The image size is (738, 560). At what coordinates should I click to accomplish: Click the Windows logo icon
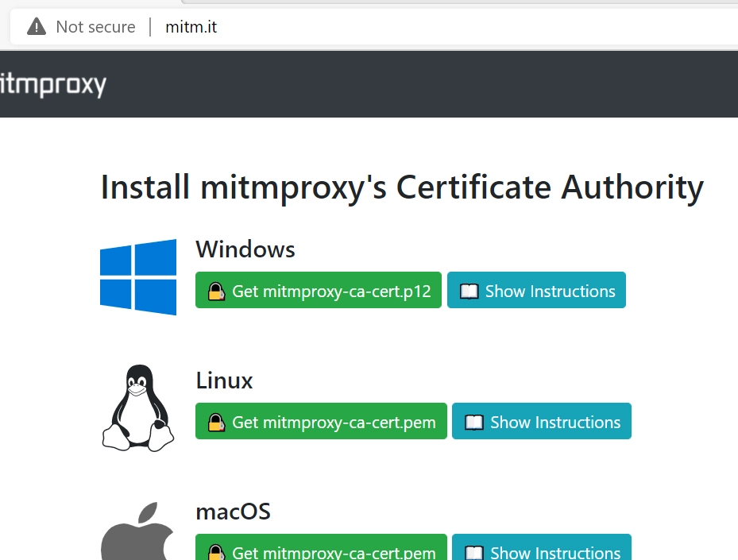(x=137, y=276)
